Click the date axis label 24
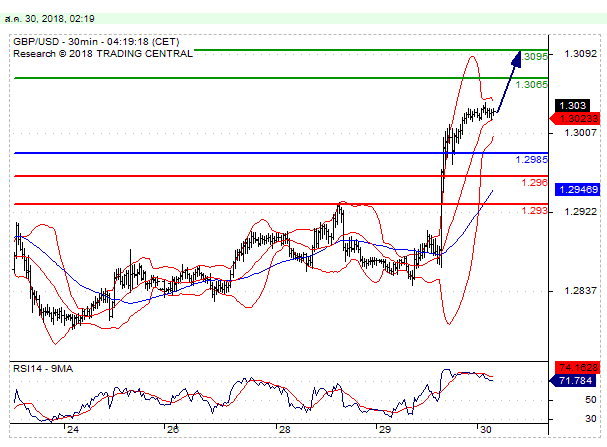 [x=73, y=430]
